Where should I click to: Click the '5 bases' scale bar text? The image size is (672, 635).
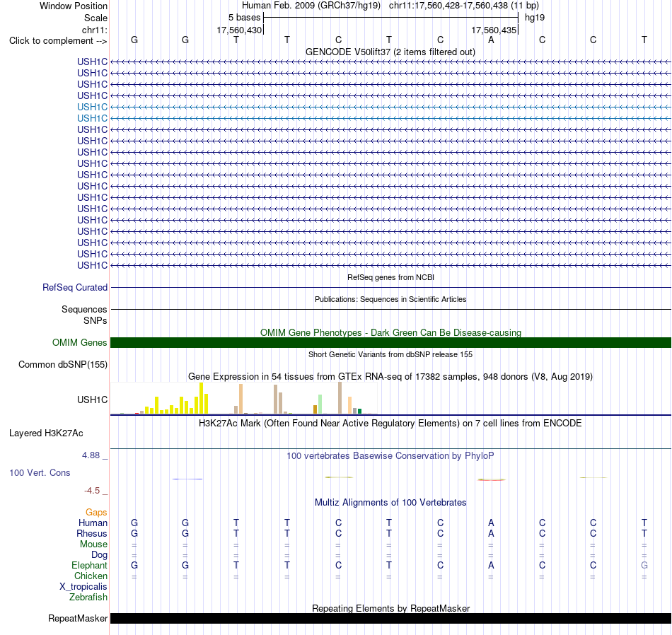point(244,18)
